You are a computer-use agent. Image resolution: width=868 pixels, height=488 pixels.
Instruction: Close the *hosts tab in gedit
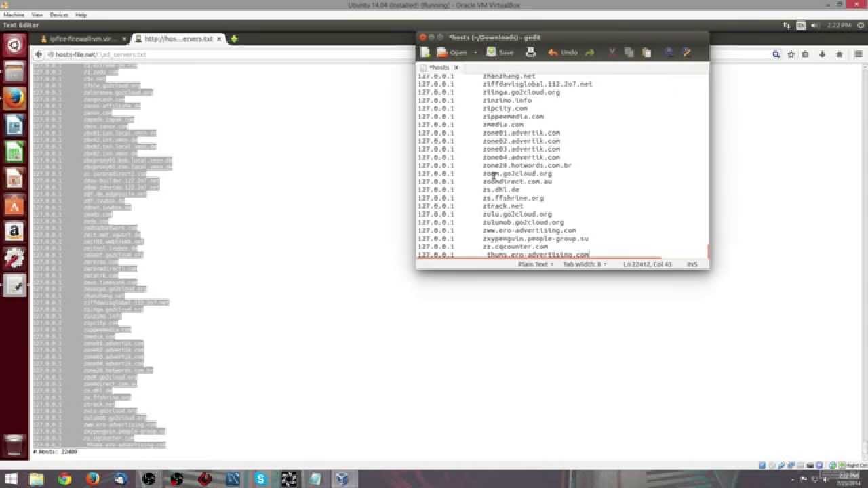(x=456, y=68)
